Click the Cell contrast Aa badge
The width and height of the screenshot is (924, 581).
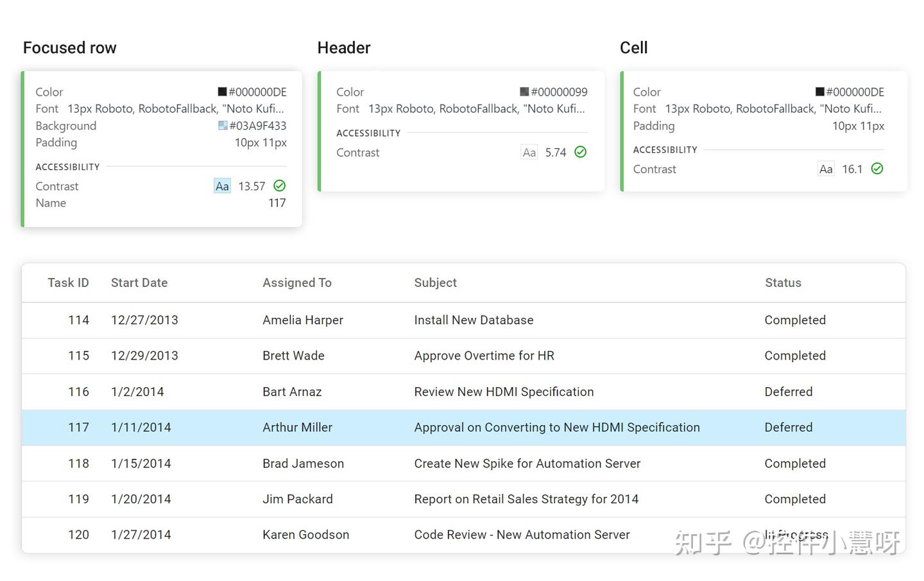click(x=826, y=169)
